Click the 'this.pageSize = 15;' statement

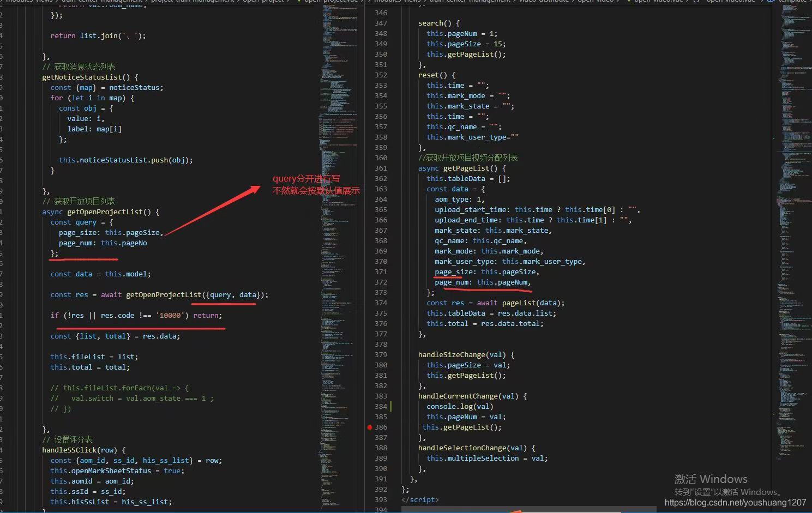(466, 44)
